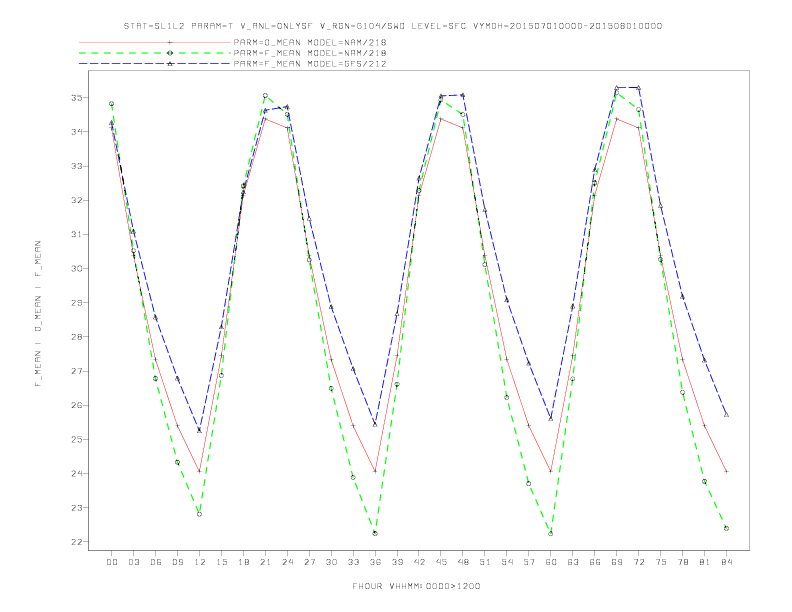The height and width of the screenshot is (612, 792).
Task: Click x-axis forecast hour label 81
Action: (x=705, y=562)
